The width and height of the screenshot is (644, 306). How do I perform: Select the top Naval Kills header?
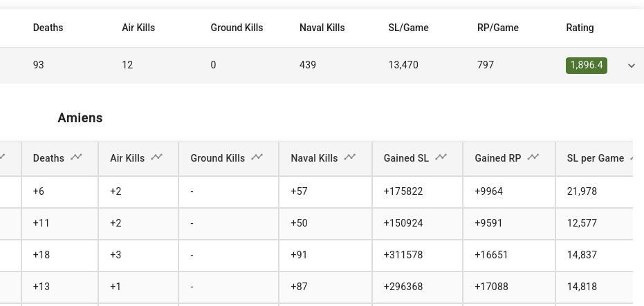[x=322, y=28]
